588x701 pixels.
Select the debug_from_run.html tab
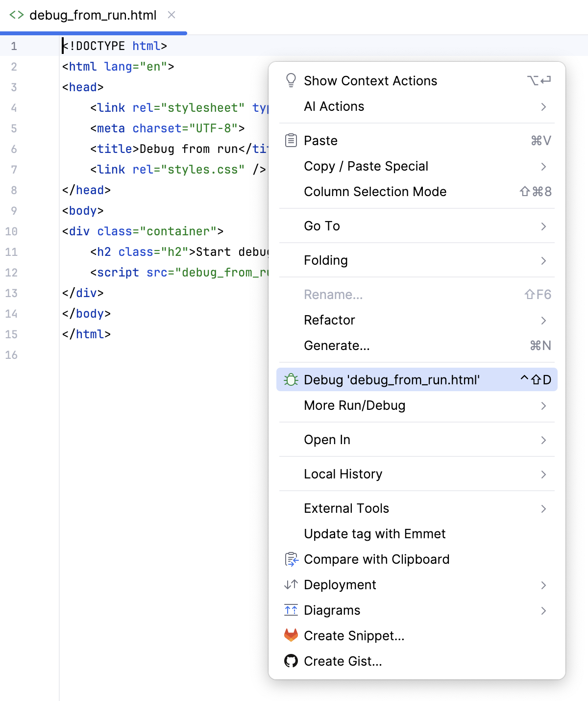pos(92,15)
